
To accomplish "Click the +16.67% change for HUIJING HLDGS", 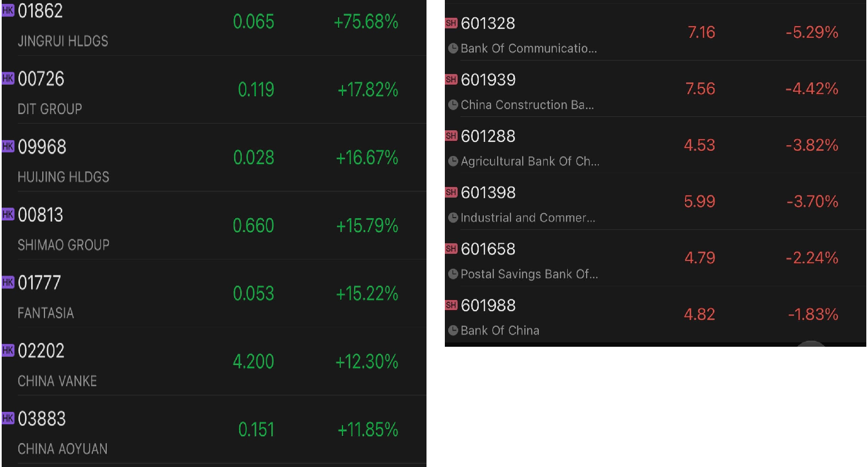I will click(367, 158).
